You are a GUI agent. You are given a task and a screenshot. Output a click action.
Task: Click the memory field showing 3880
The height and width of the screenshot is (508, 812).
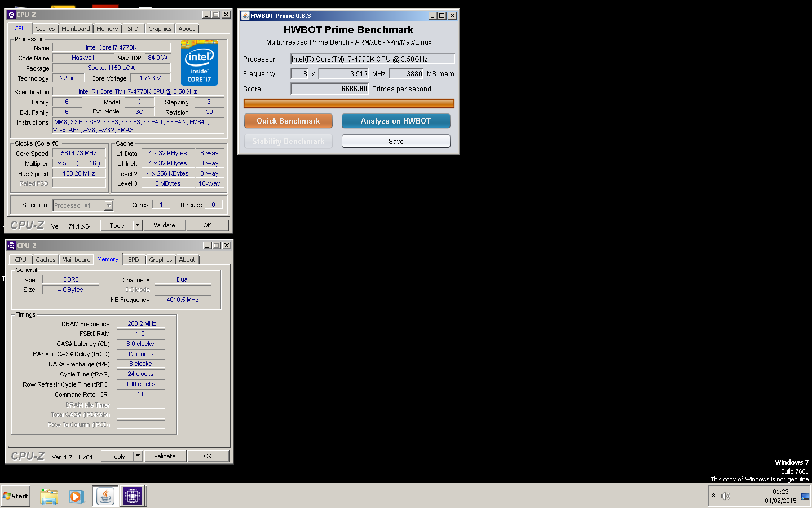tap(407, 73)
